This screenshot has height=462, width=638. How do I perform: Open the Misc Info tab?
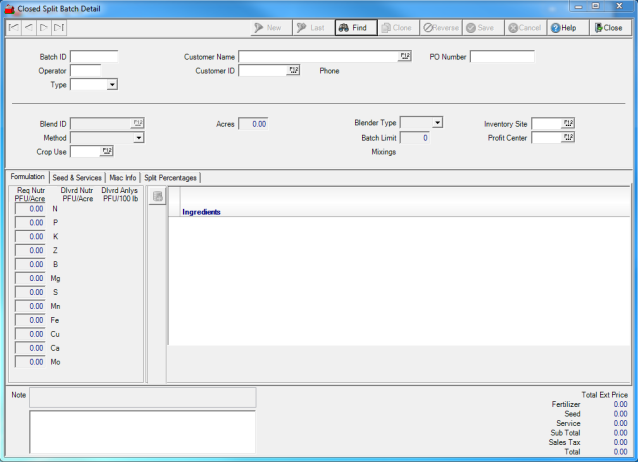[x=123, y=178]
